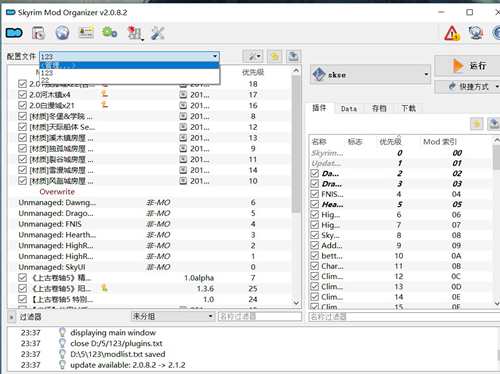Uncheck the 2.0白漫城x21 mod checkbox
This screenshot has height=374, width=500.
[22, 105]
